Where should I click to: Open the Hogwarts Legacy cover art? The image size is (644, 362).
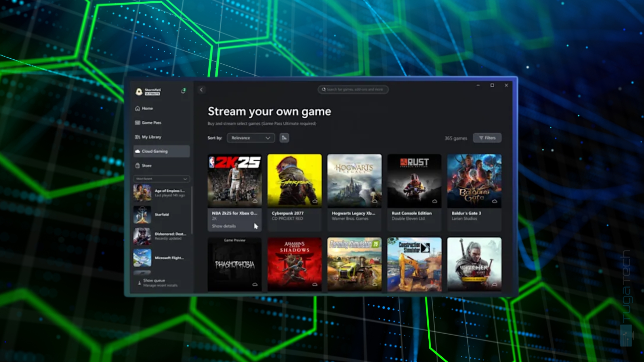(x=354, y=181)
